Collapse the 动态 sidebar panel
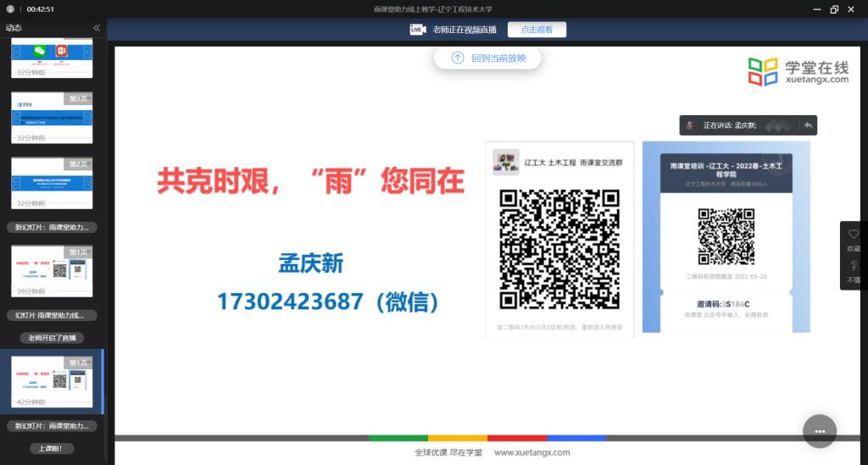Screen dimensions: 868x465 (97, 28)
